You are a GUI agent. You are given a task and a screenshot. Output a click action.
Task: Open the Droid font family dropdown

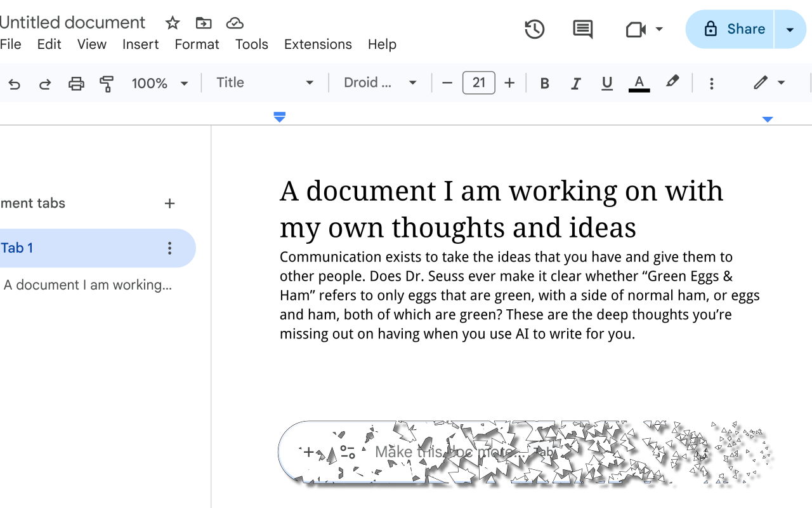[x=381, y=83]
